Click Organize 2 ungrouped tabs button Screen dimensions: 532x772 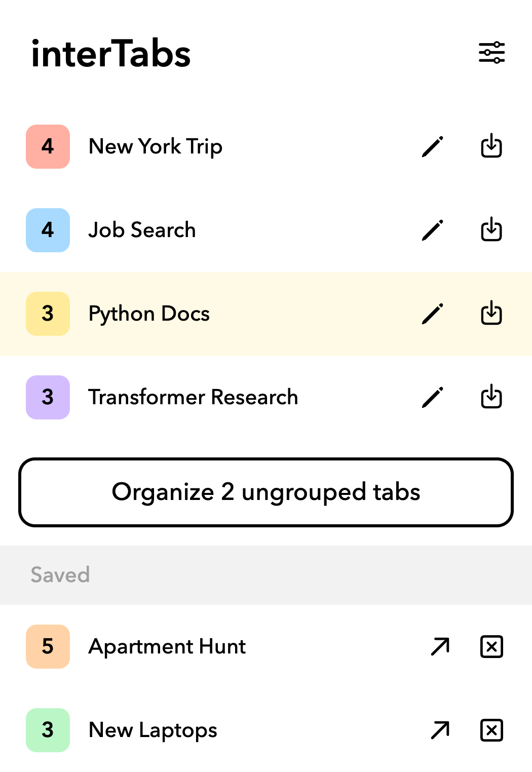tap(266, 492)
